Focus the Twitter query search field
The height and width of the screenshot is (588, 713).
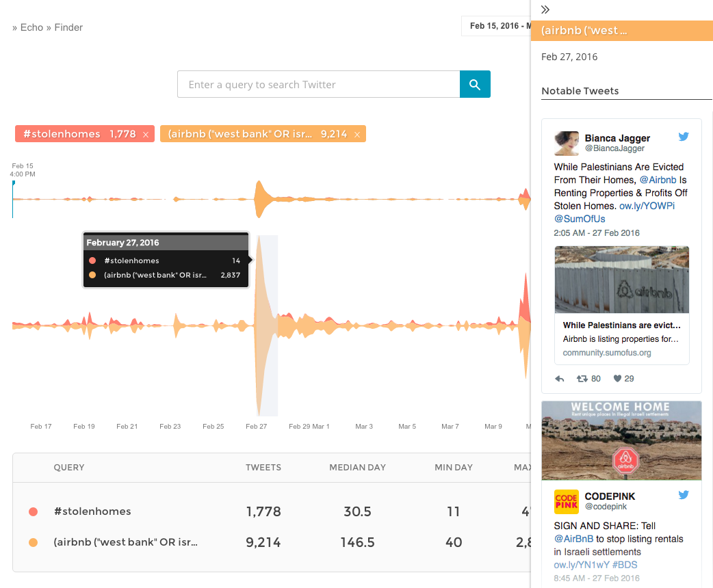319,84
